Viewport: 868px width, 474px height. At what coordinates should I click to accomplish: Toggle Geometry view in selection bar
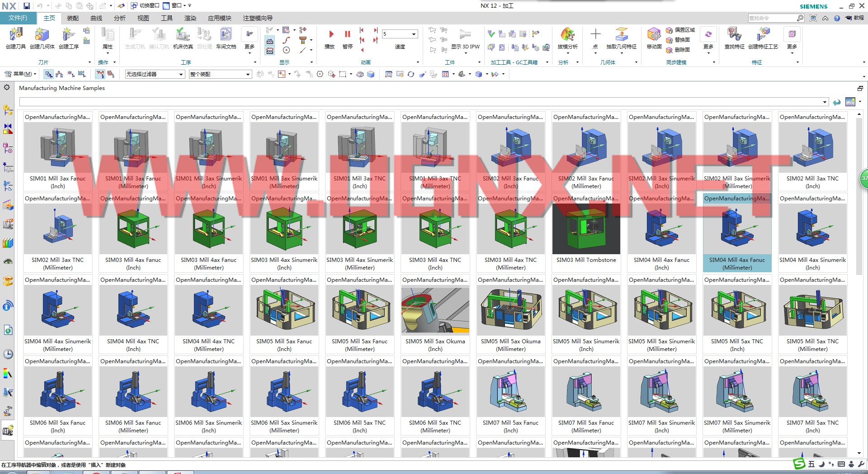point(71,74)
